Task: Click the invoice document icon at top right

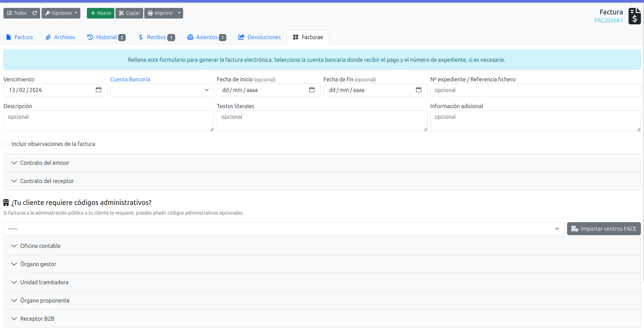Action: pyautogui.click(x=634, y=16)
